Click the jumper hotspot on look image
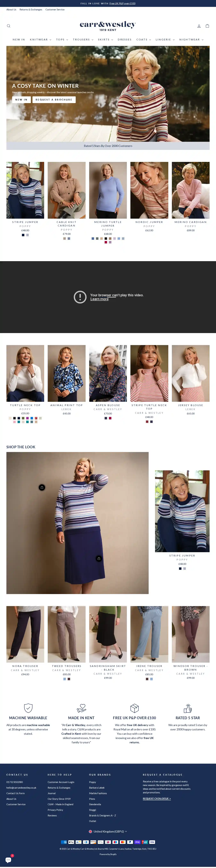Viewport: 216px width, 868px height. tap(42, 487)
